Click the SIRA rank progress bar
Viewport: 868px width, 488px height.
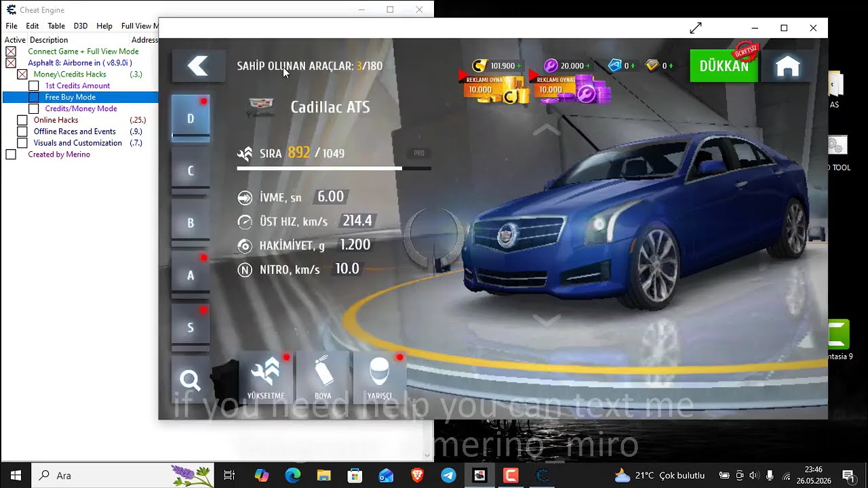[x=334, y=167]
